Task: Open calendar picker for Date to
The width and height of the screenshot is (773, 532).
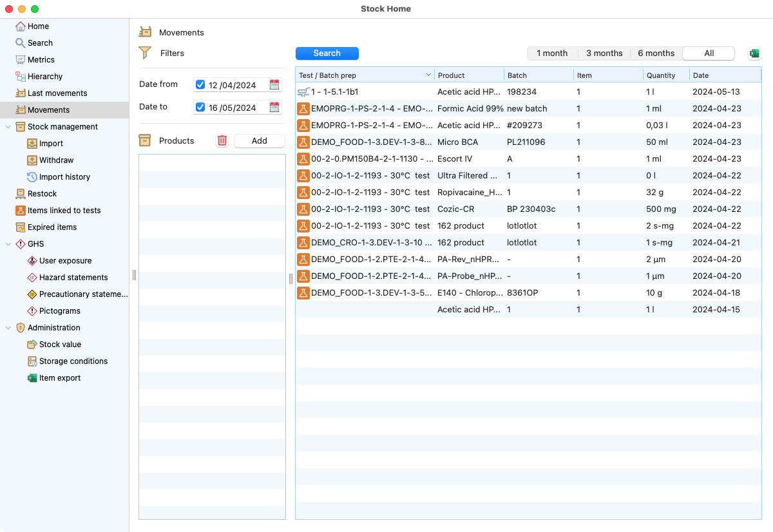Action: point(274,107)
